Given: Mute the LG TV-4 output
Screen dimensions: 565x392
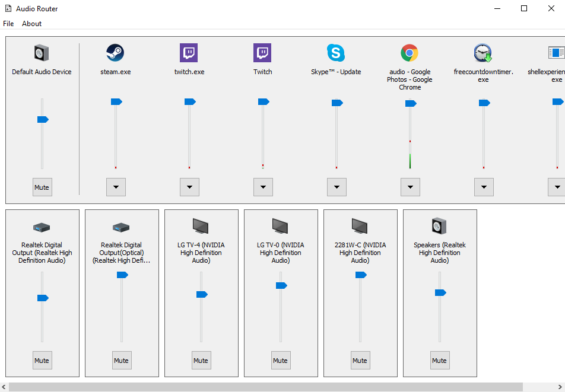Looking at the screenshot, I should point(201,361).
